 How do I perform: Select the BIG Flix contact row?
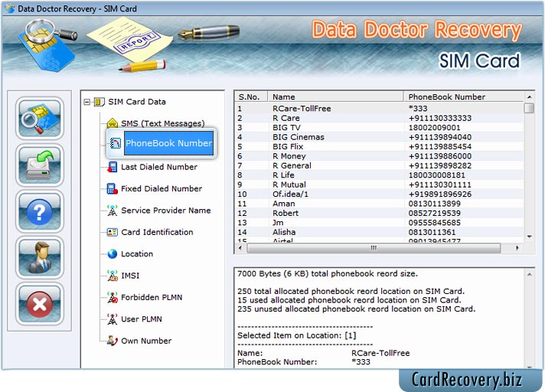coord(380,147)
